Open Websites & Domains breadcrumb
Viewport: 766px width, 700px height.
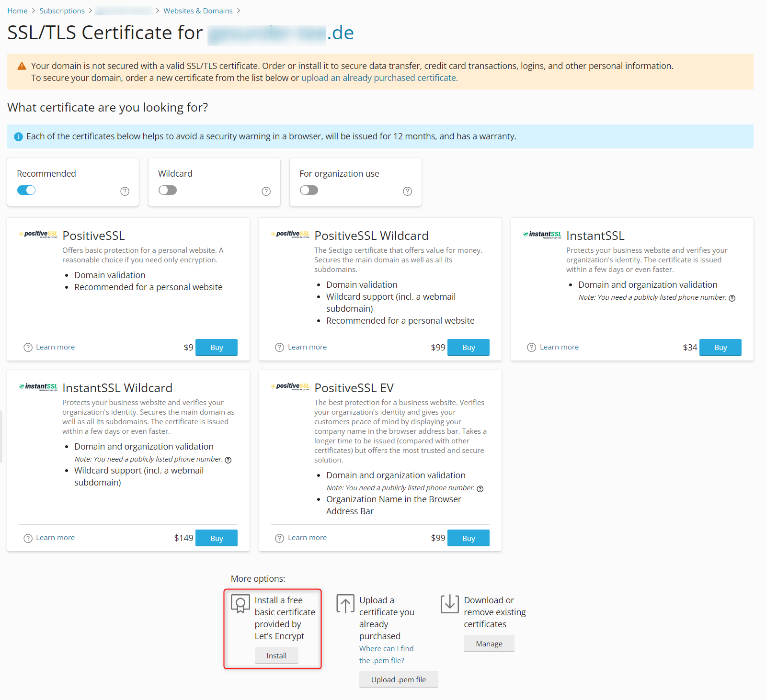198,11
